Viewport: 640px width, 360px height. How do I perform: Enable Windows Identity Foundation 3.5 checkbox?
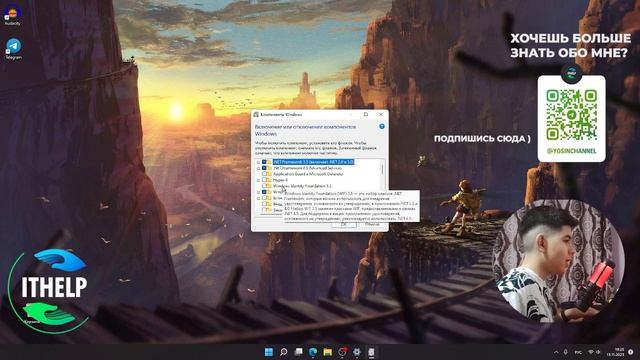point(264,186)
